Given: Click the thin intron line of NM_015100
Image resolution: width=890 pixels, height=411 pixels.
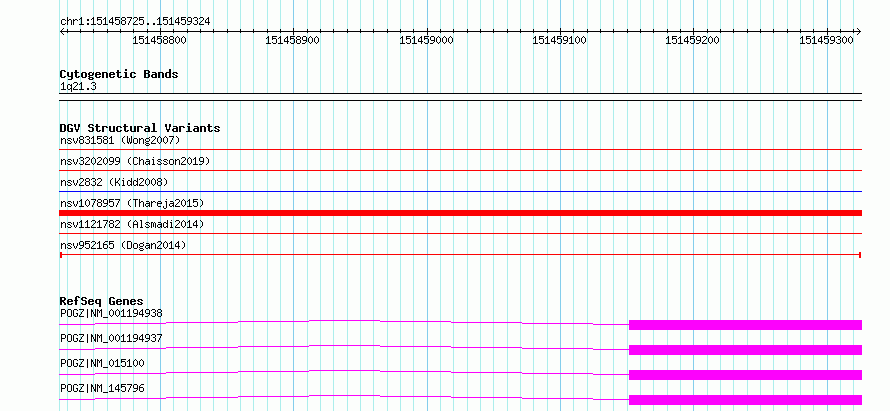Looking at the screenshot, I should (x=345, y=371).
